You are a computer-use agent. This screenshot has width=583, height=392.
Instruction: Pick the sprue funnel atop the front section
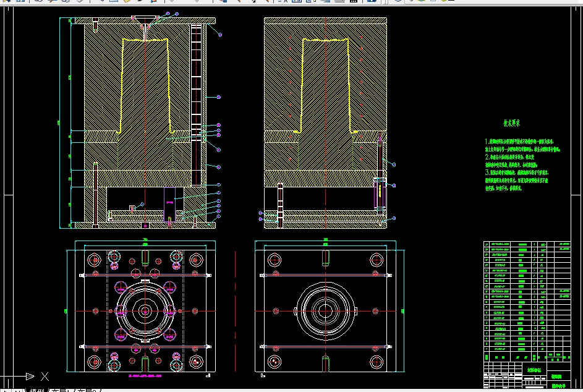coord(145,20)
